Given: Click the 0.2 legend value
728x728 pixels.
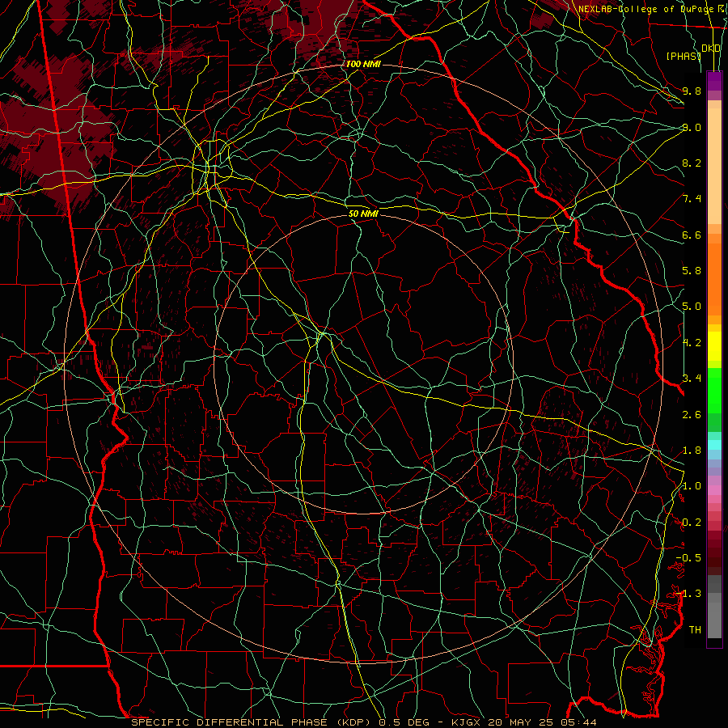Looking at the screenshot, I should [x=692, y=523].
